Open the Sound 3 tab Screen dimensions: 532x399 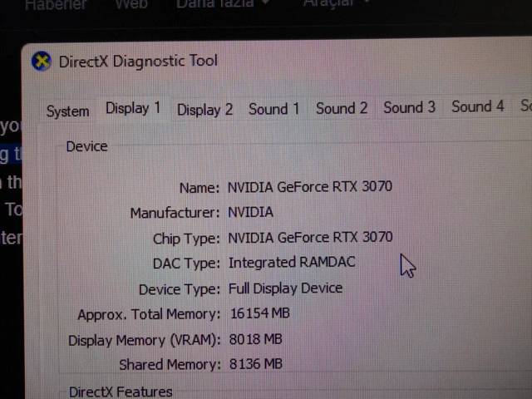click(x=410, y=107)
